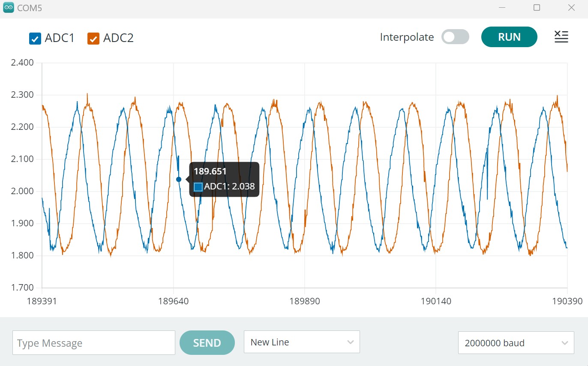Maximize the COM5 window
The height and width of the screenshot is (366, 588).
(537, 8)
